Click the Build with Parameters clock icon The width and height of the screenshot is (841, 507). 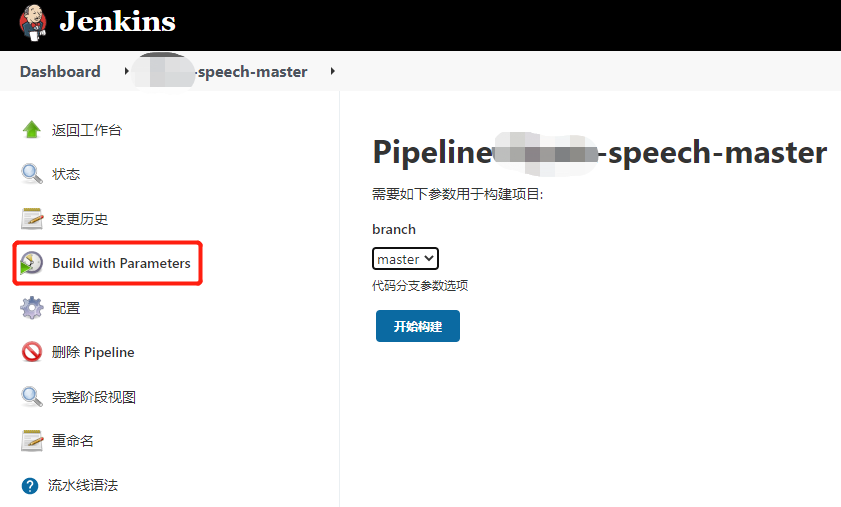point(32,263)
